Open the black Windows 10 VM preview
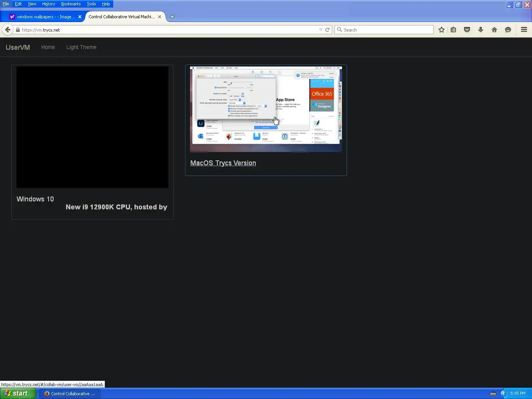532x399 pixels. (x=92, y=127)
